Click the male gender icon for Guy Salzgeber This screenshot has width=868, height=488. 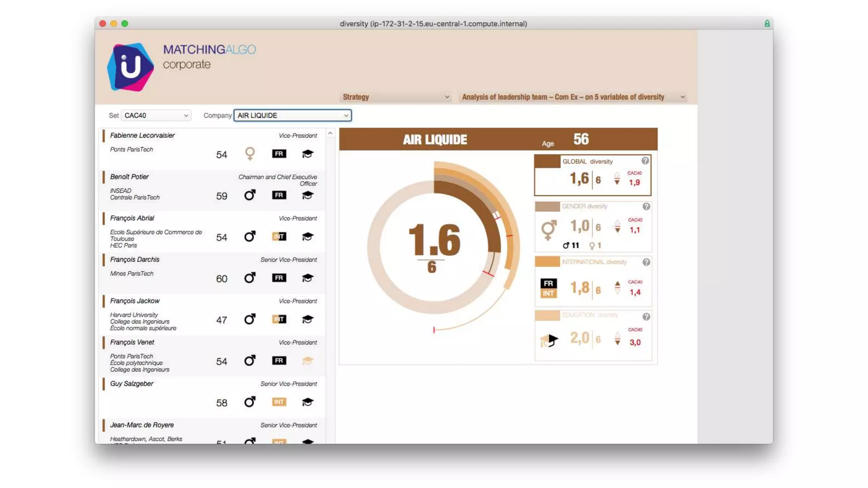point(250,402)
